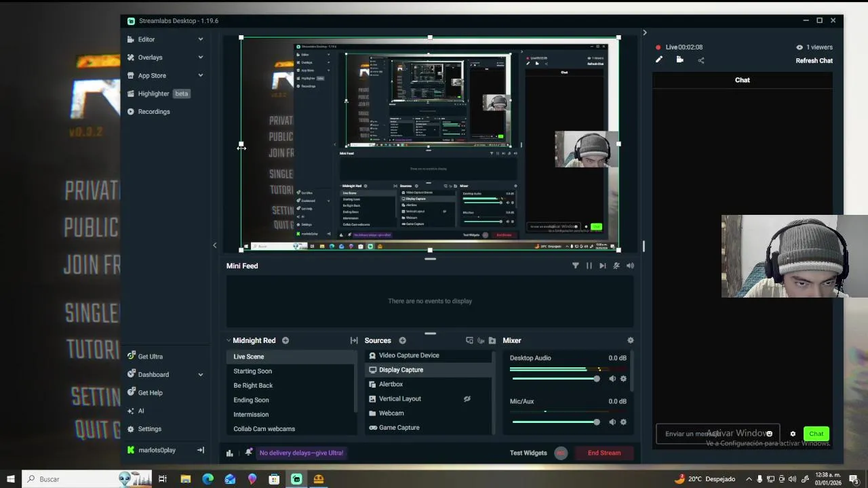The image size is (868, 488).
Task: Adjust the Desktop Audio volume slider
Action: [x=555, y=379]
